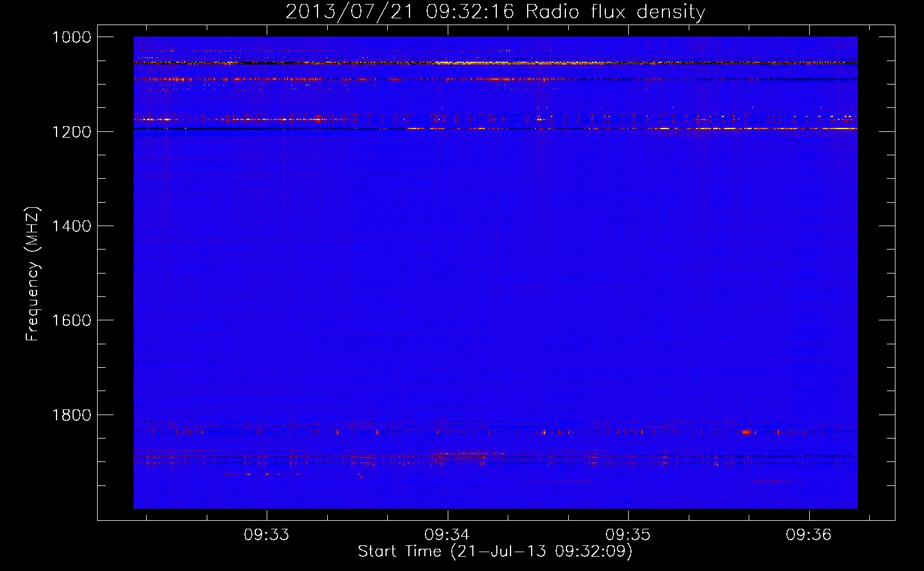Click the plot title 'Radio flux density'
The width and height of the screenshot is (924, 571).
tap(616, 12)
